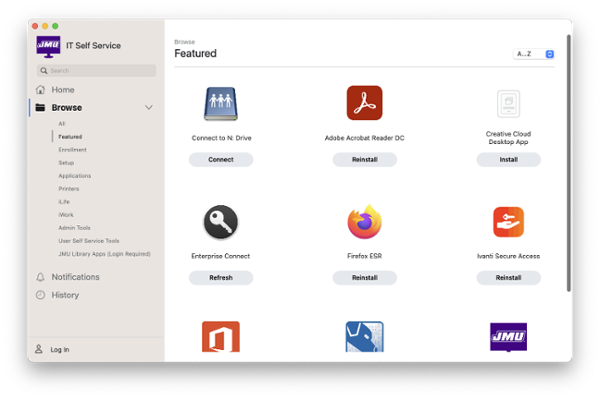Go to Home in sidebar
This screenshot has height=399, width=600.
[63, 90]
